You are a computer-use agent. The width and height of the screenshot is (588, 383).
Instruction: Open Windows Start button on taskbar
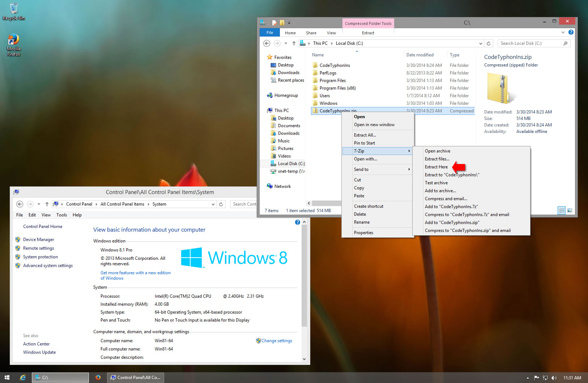7,378
